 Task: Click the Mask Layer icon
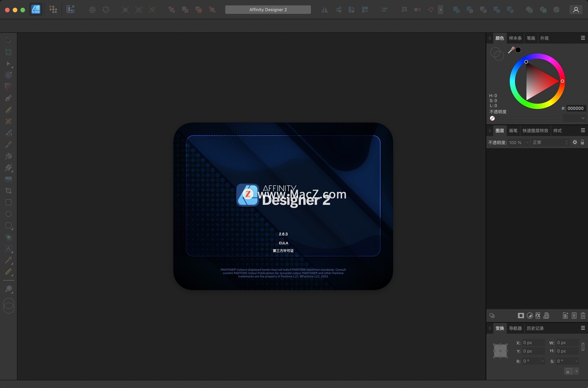pos(521,315)
